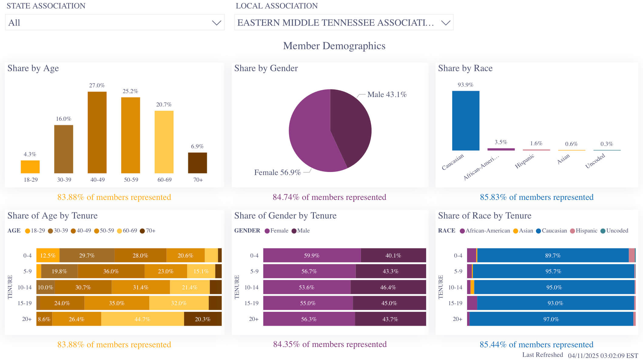643x364 pixels.
Task: Open the State Association dropdown
Action: (115, 22)
